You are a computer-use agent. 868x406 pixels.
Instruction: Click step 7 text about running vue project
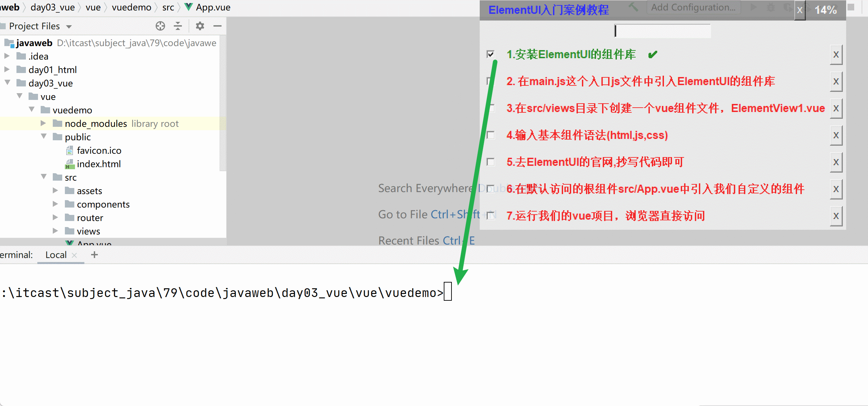click(605, 216)
